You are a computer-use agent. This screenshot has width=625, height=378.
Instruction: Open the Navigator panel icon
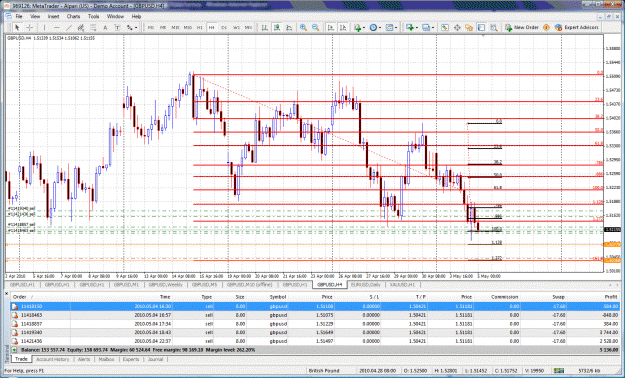pyautogui.click(x=469, y=28)
